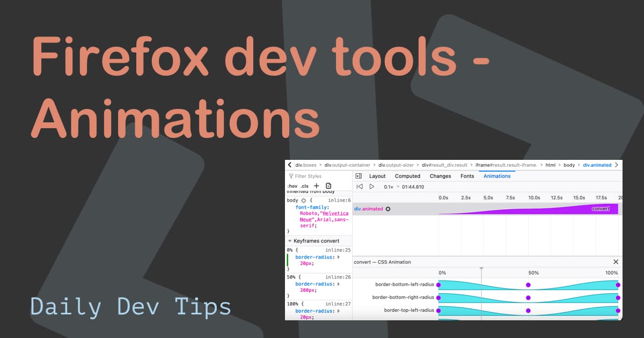644x338 pixels.
Task: Select body in the breadcrumb trail
Action: [x=569, y=165]
